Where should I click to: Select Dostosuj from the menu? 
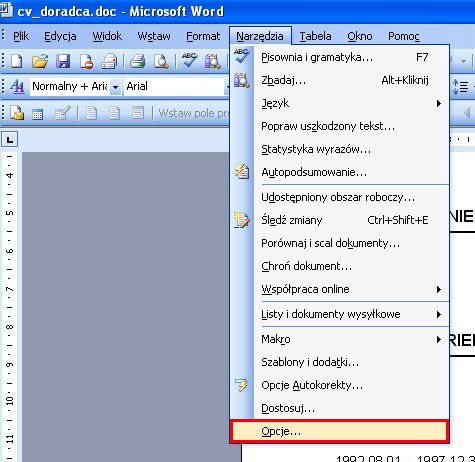[x=340, y=408]
